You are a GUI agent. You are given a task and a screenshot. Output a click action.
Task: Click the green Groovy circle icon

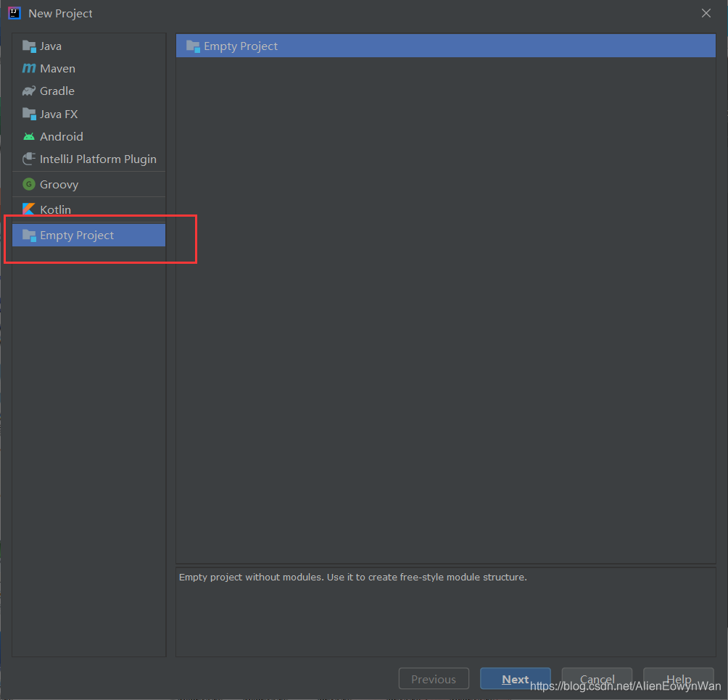29,184
